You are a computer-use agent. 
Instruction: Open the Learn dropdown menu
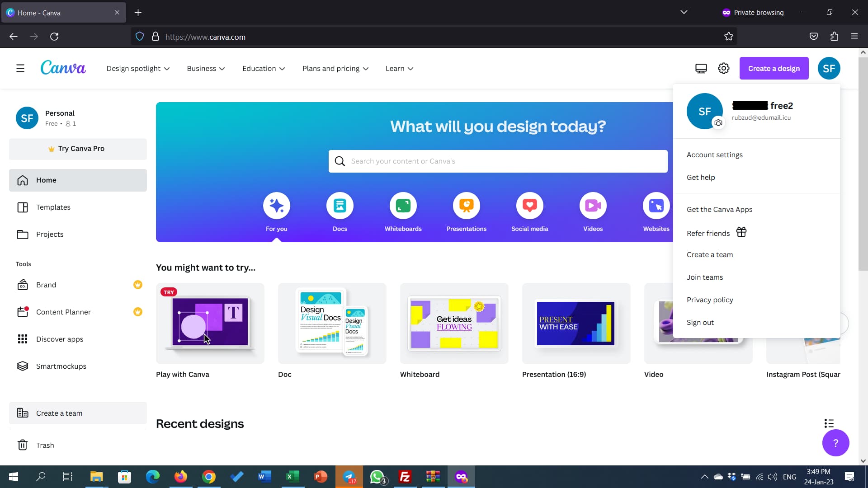(x=399, y=69)
